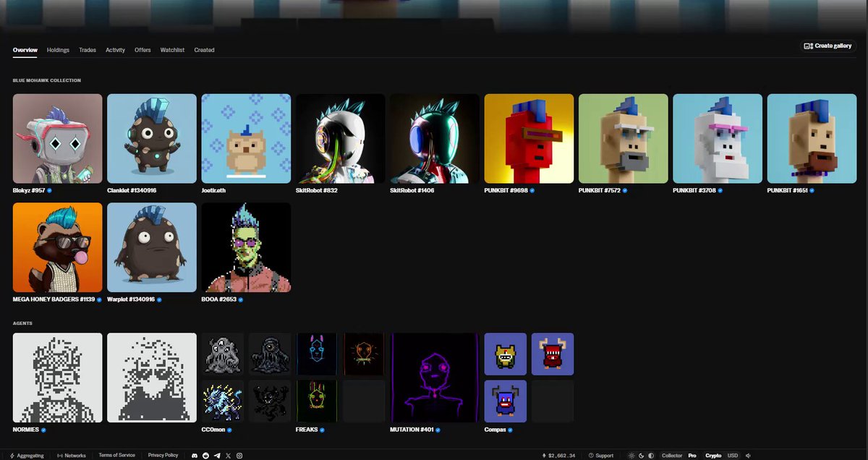Switch to light theme with the sun icon
Screen dimensions: 868x460
point(631,456)
